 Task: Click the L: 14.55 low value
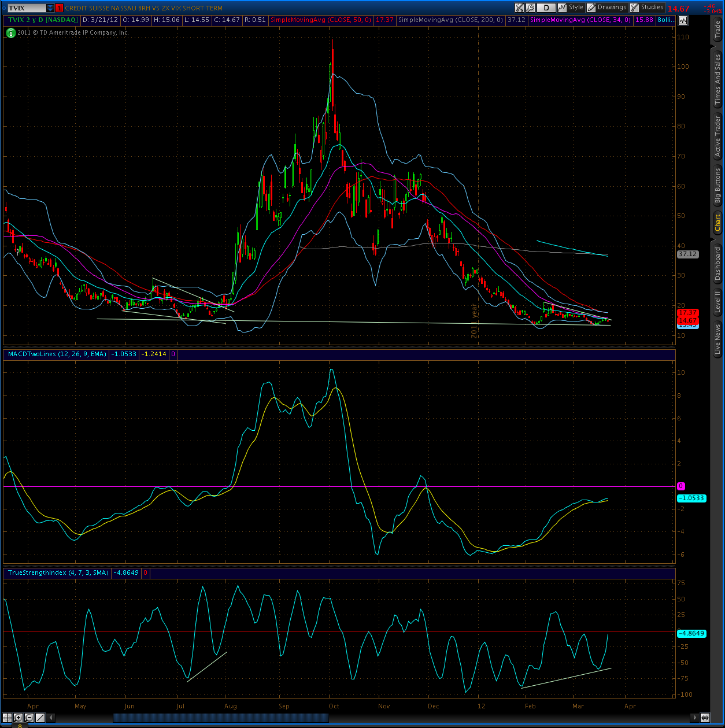coord(197,20)
